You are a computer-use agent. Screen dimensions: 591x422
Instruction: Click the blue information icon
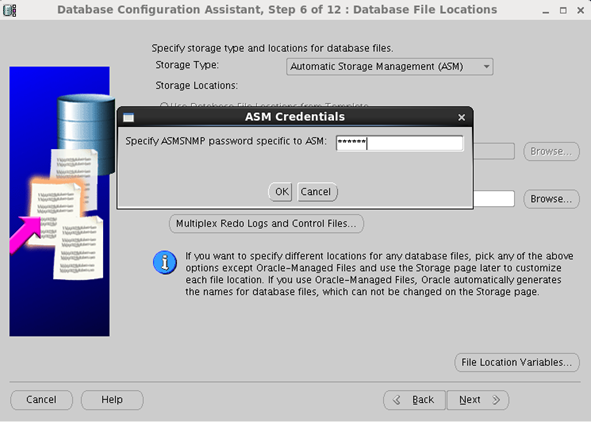[x=165, y=262]
